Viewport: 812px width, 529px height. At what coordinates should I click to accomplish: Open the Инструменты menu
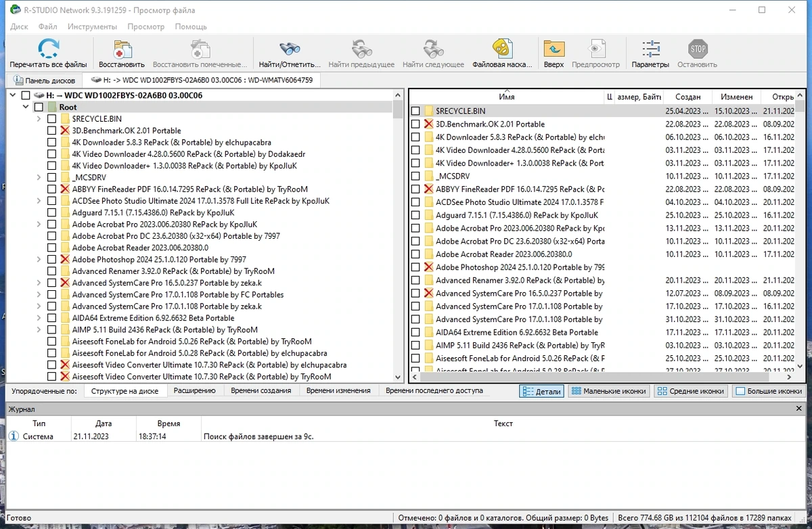click(92, 26)
